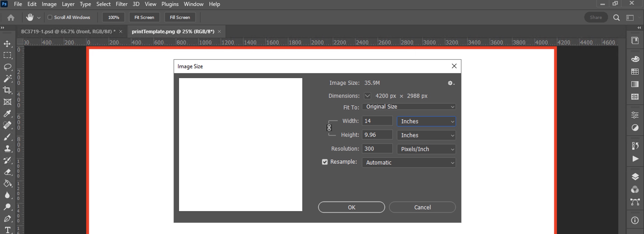
Task: Select the Move tool
Action: pos(7,44)
